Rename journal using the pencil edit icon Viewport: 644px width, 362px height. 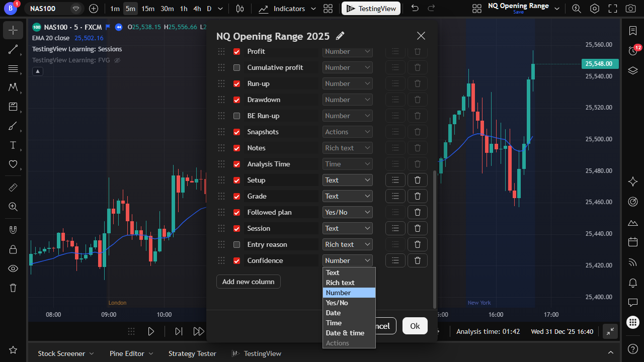coord(340,36)
